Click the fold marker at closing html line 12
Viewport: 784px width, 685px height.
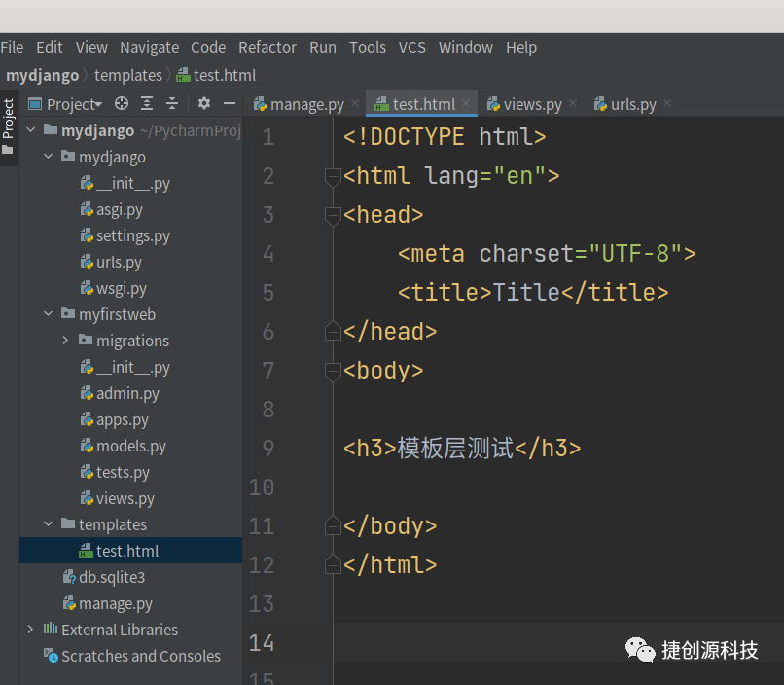pyautogui.click(x=333, y=564)
